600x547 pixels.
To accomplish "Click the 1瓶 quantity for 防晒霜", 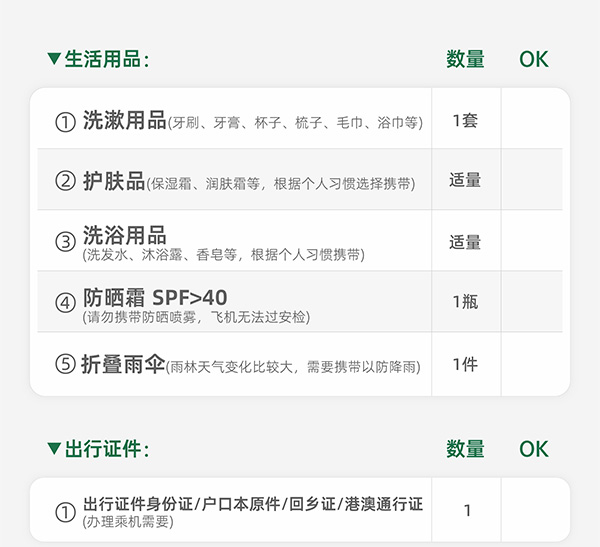I will click(465, 301).
